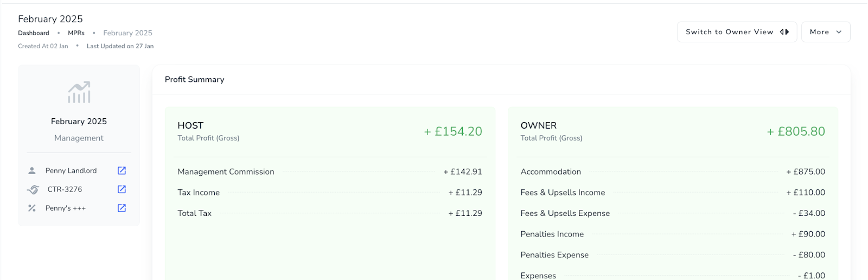The width and height of the screenshot is (868, 280).
Task: Select the CTR-3276 contract text
Action: pos(65,189)
